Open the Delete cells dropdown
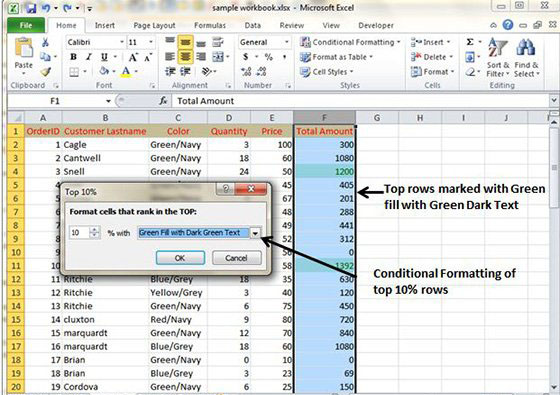560x395 pixels. [x=431, y=57]
